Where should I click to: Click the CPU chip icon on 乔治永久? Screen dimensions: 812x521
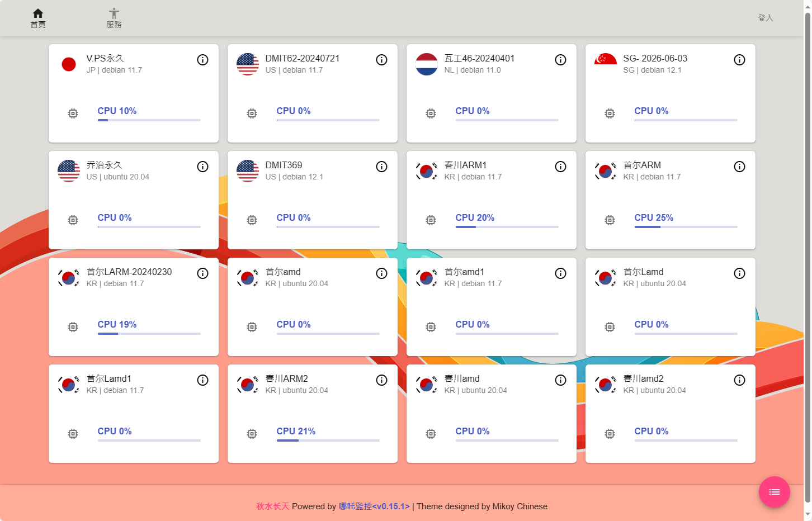pos(73,220)
